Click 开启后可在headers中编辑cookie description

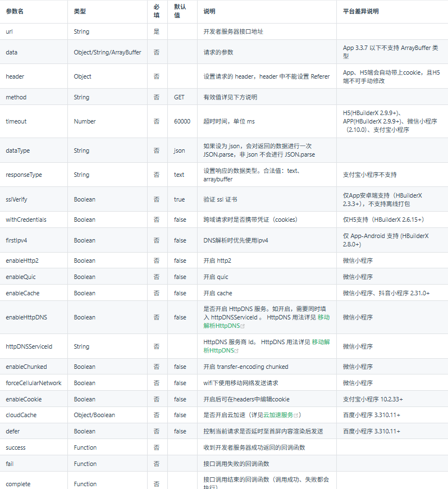coord(246,399)
